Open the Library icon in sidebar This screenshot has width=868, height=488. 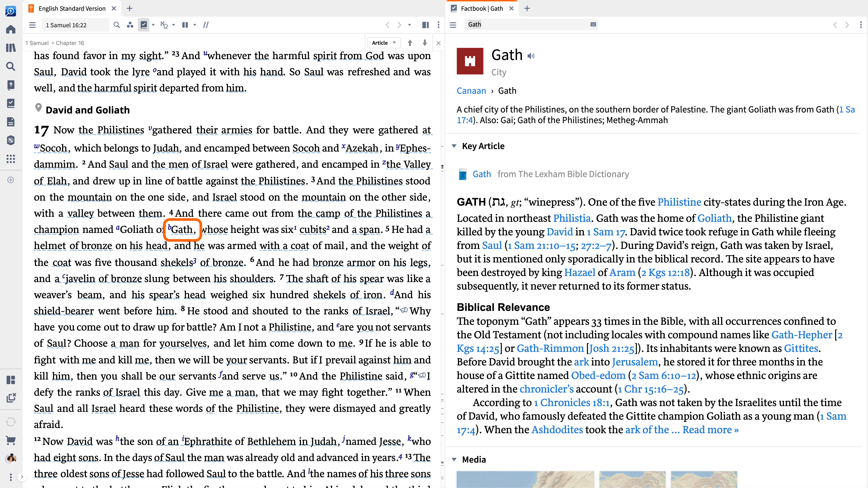[x=11, y=48]
